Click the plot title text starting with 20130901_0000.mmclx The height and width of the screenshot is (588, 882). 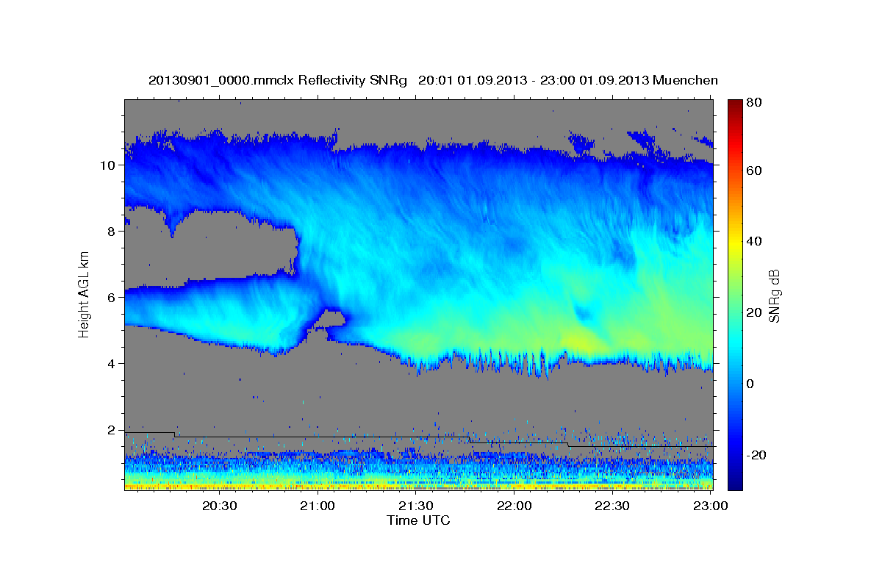[x=433, y=80]
